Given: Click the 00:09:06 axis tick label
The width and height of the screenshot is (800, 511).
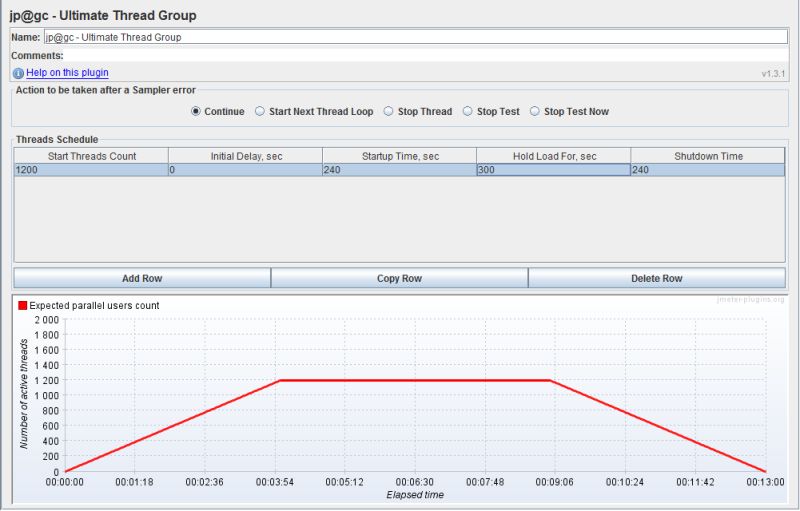Looking at the screenshot, I should 555,482.
